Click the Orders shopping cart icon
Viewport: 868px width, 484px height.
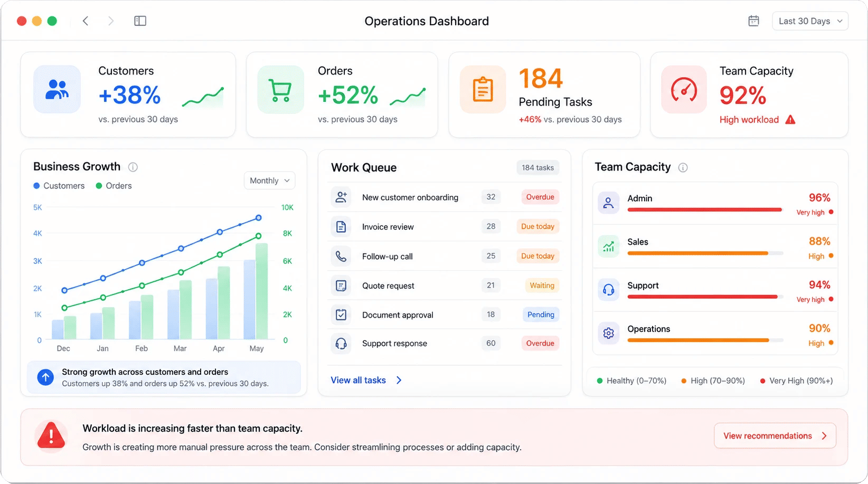[280, 89]
